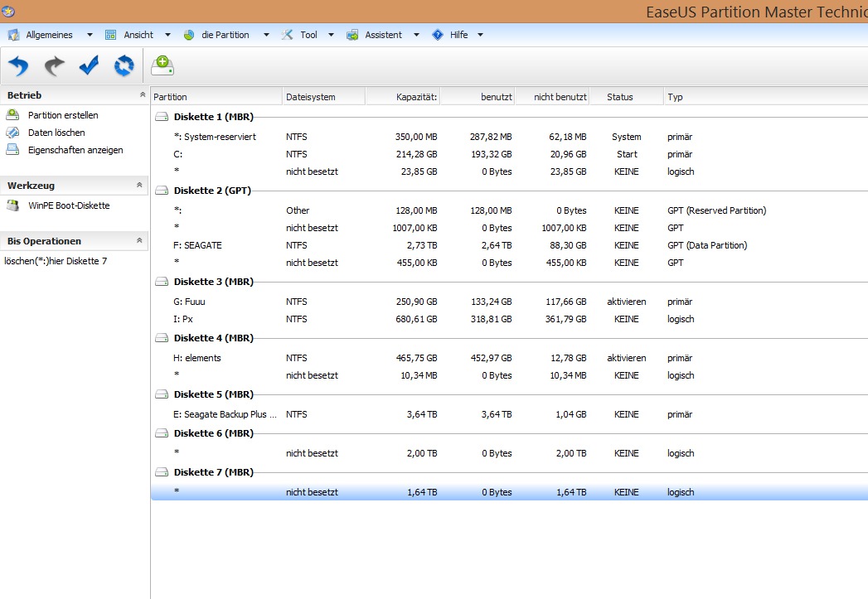Click the Partition erstellen sidebar icon

12,115
